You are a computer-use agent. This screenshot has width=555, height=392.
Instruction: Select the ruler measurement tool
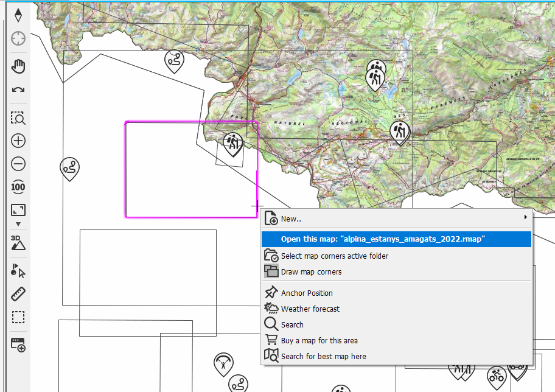[18, 293]
